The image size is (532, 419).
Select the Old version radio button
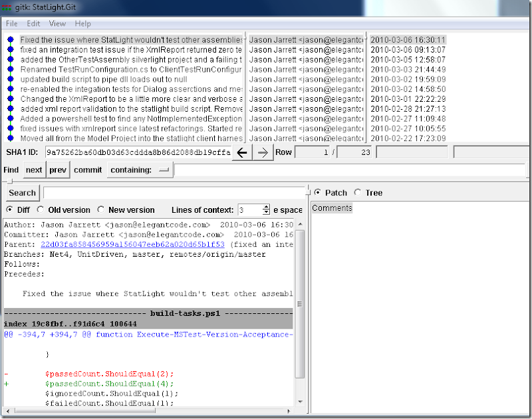pyautogui.click(x=41, y=209)
